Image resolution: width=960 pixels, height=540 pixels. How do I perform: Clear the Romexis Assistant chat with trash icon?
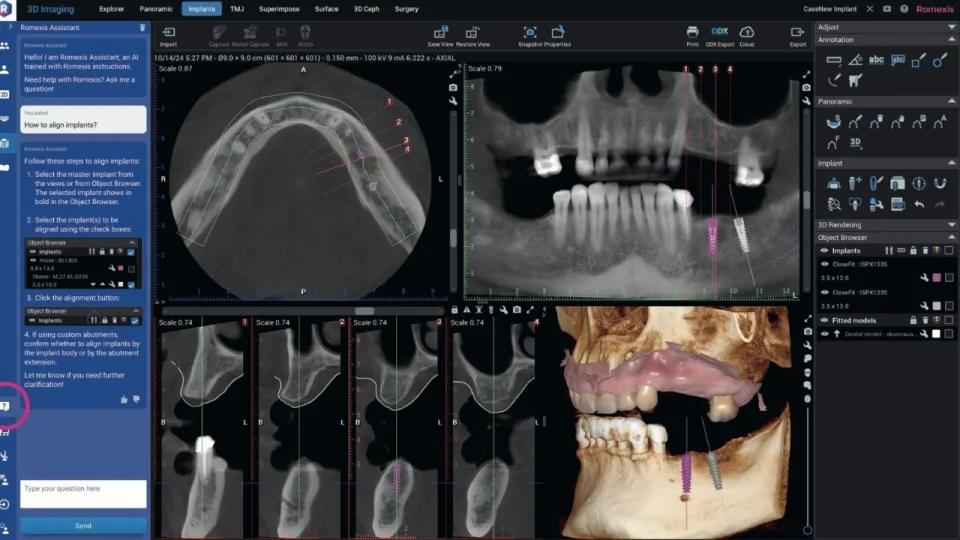[x=143, y=28]
